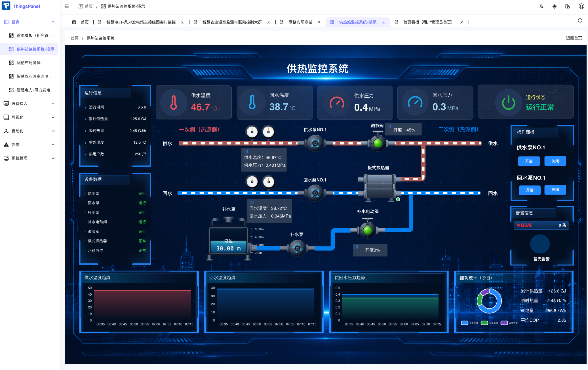Expand 自动化 menu chevron
The width and height of the screenshot is (588, 370).
(53, 131)
